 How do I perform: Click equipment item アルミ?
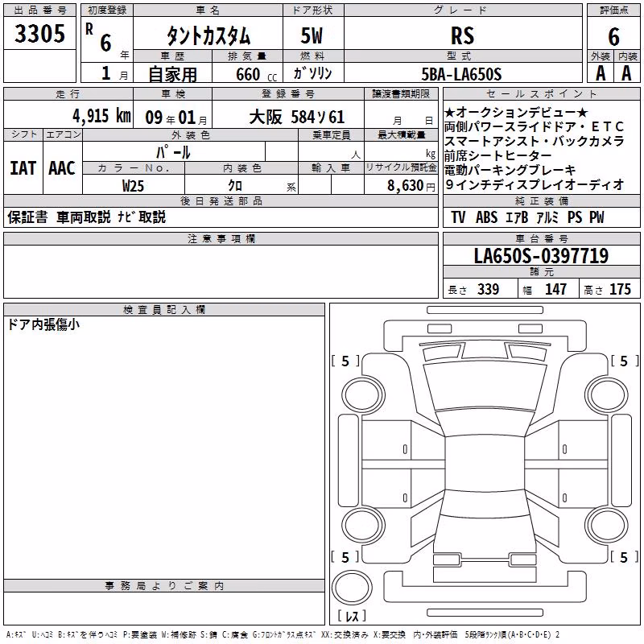(x=547, y=217)
